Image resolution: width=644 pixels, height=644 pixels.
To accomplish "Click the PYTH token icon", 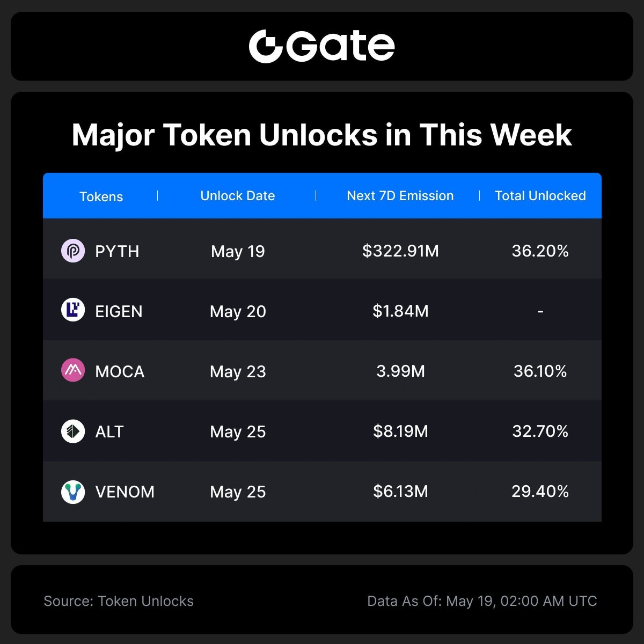I will pos(73,251).
